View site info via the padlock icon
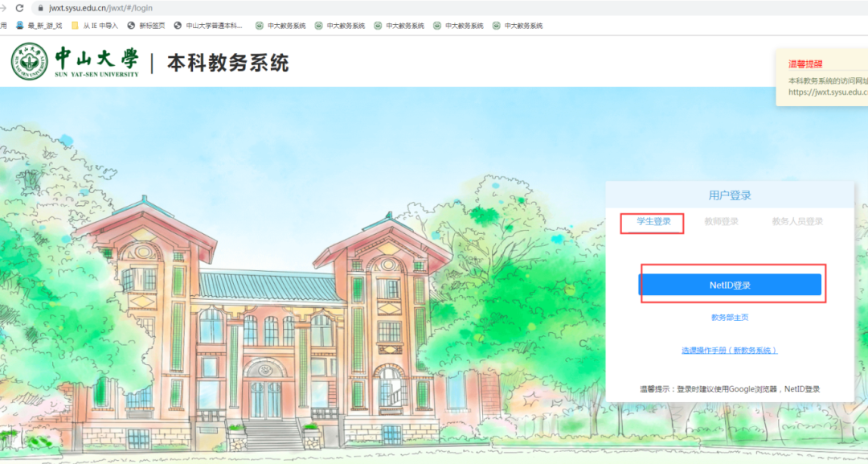The width and height of the screenshot is (868, 464). point(40,8)
